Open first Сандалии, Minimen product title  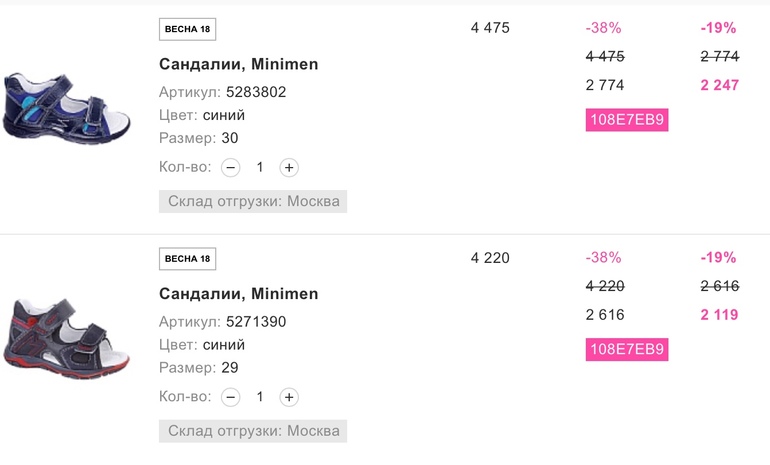coord(238,64)
